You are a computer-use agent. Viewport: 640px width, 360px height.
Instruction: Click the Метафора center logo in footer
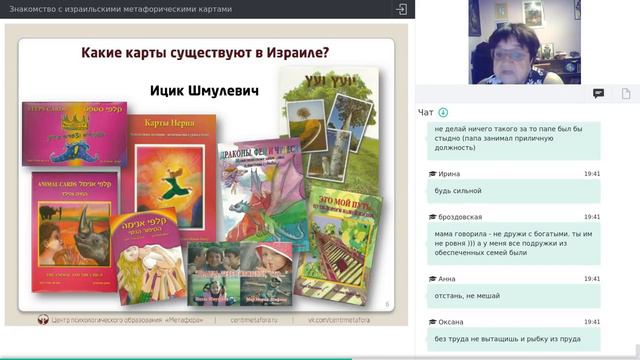(x=43, y=320)
